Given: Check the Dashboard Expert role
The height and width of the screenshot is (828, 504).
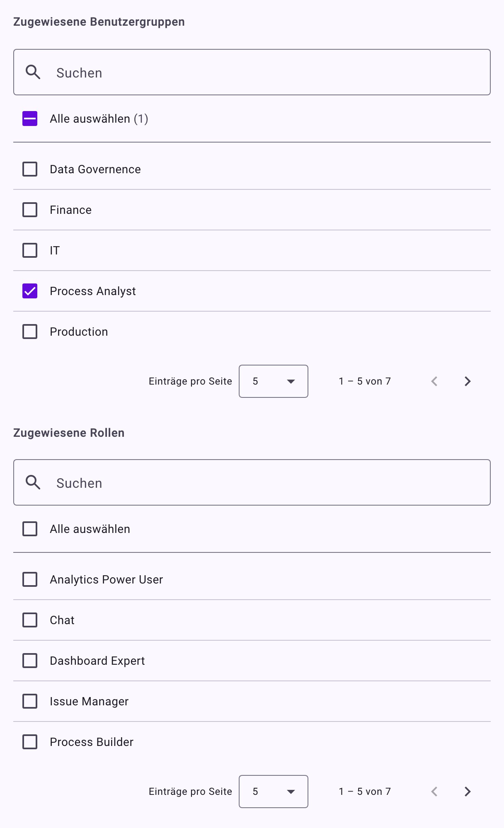Looking at the screenshot, I should pos(30,661).
